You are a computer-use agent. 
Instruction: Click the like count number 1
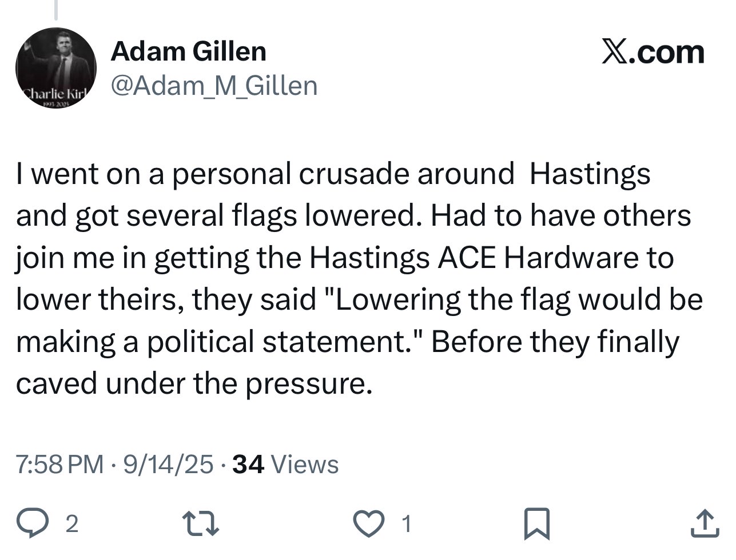(x=406, y=524)
